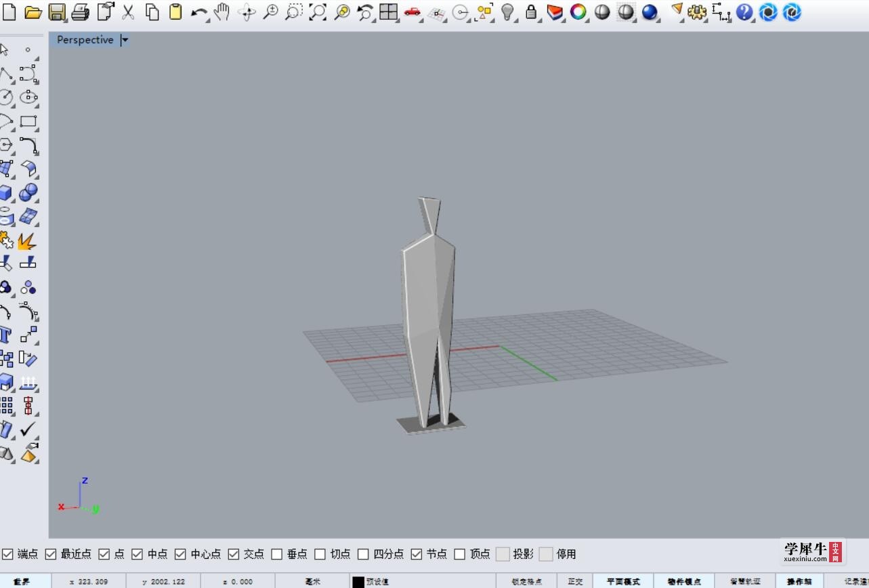This screenshot has height=588, width=869.
Task: Open the color wheel properties icon
Action: click(578, 12)
